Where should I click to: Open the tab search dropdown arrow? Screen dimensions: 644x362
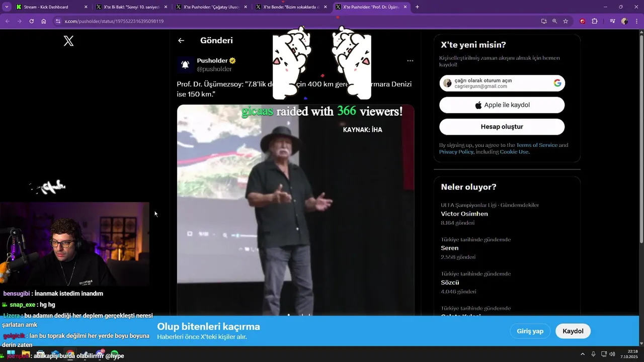(x=7, y=7)
